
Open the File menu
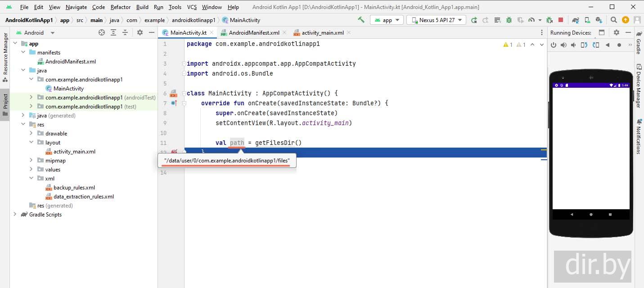tap(24, 7)
